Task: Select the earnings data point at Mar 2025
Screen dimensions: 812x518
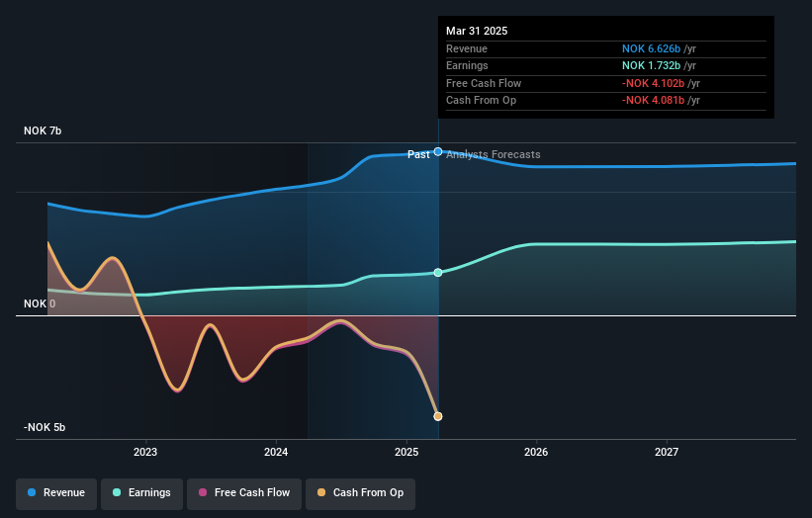Action: pos(438,272)
